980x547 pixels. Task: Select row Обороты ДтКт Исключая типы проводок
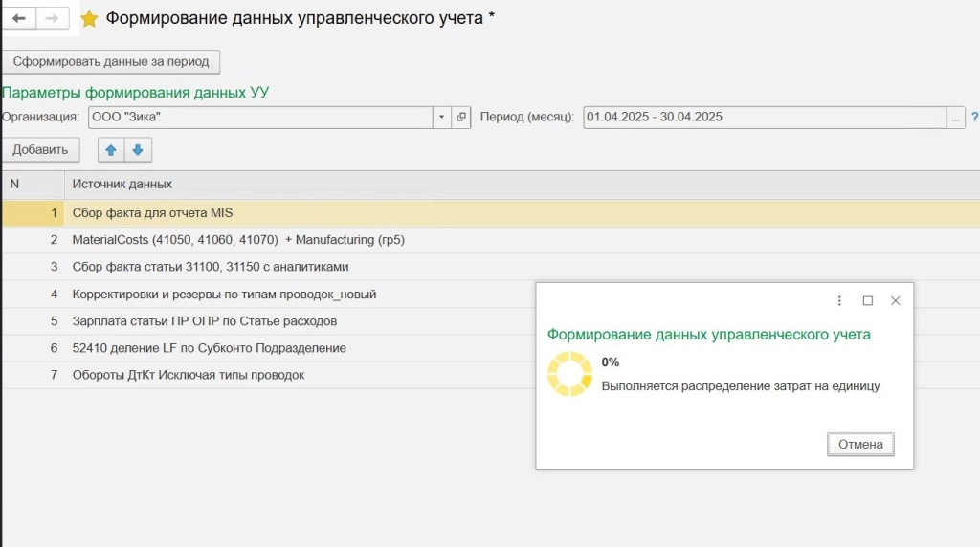pyautogui.click(x=269, y=375)
